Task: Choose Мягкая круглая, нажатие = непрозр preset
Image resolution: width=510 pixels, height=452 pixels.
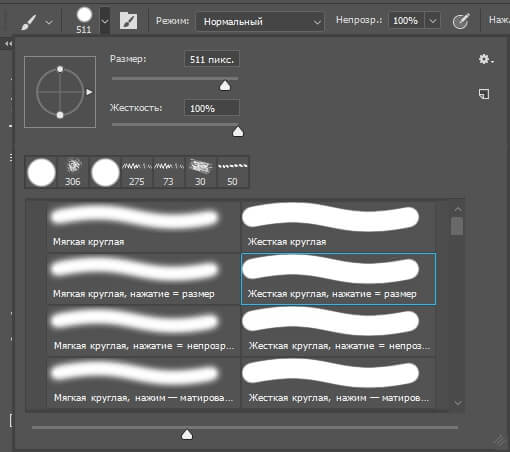Action: [143, 331]
